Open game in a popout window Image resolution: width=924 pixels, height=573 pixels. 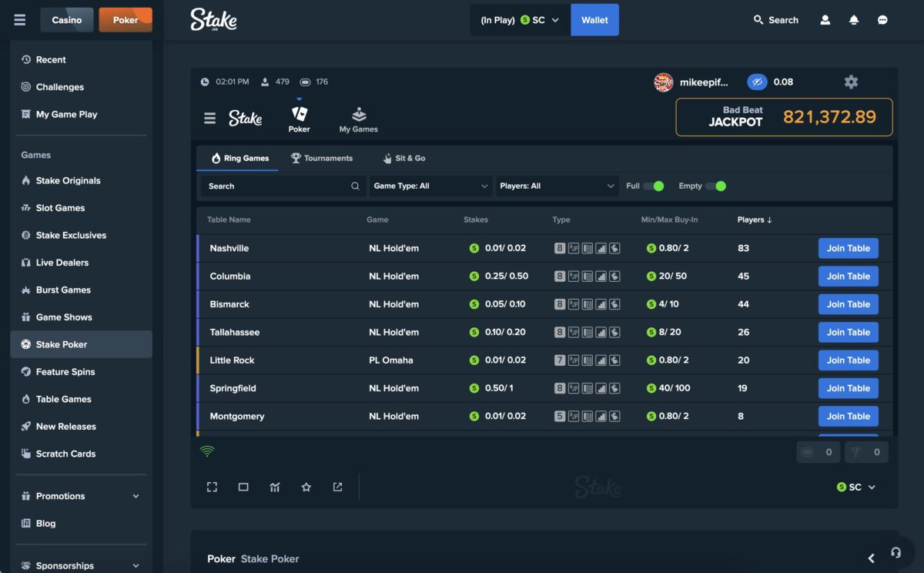coord(337,487)
